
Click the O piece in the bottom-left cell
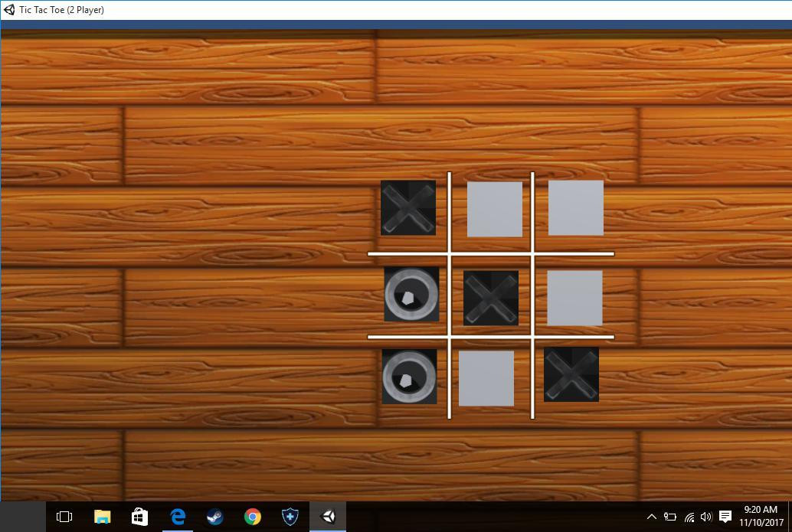click(x=409, y=377)
